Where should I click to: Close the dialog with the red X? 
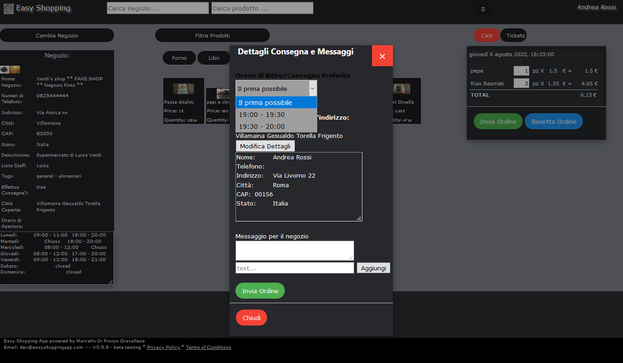382,56
